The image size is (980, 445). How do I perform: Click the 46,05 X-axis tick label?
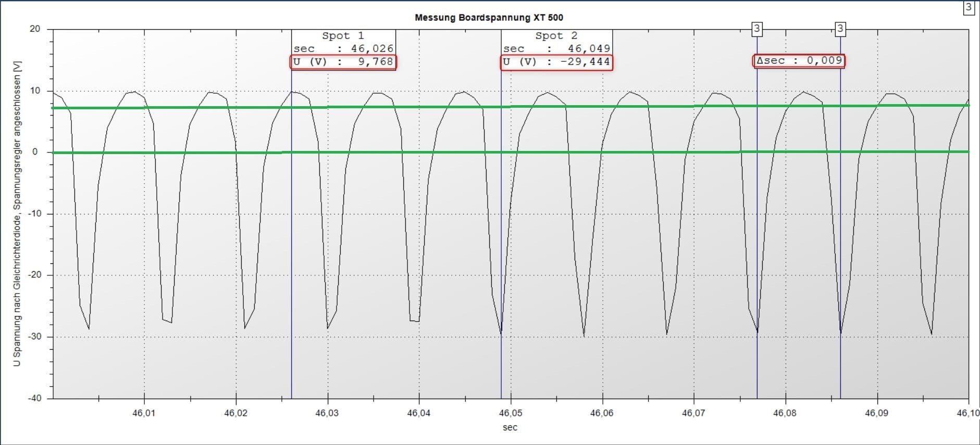511,413
